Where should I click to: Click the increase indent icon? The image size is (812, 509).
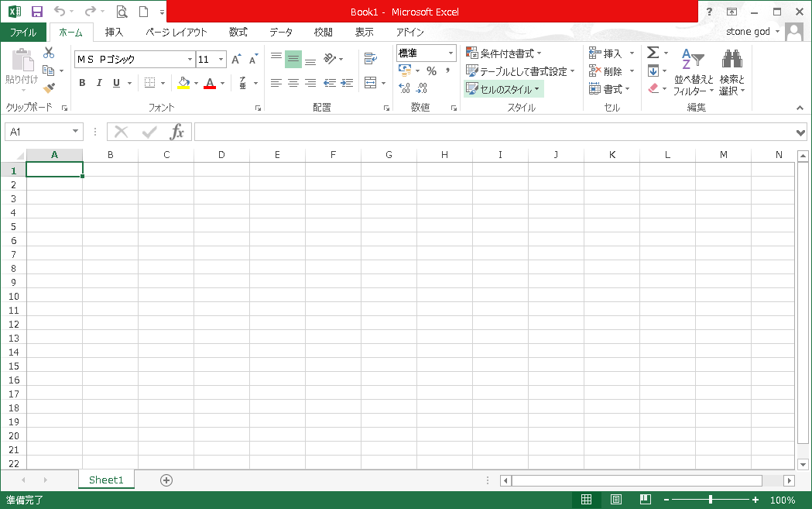coord(347,83)
